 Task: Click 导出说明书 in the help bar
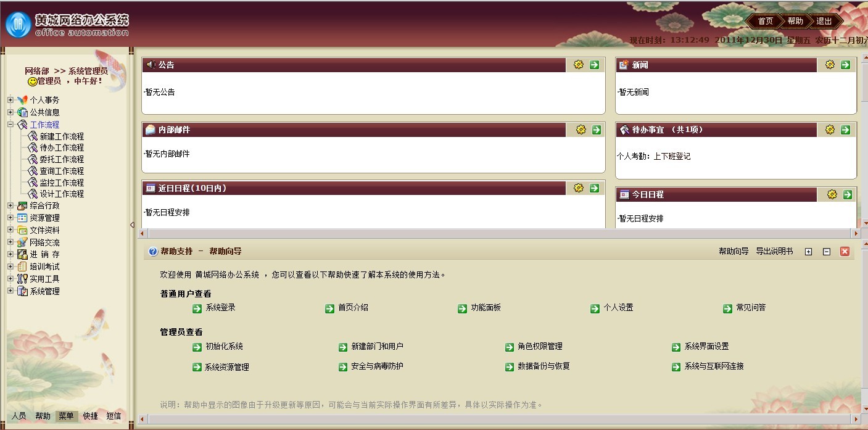(774, 252)
